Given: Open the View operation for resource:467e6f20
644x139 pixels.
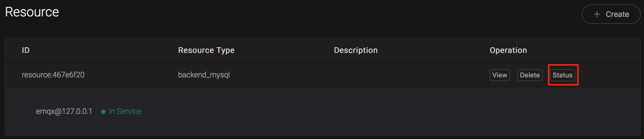Looking at the screenshot, I should tap(500, 75).
